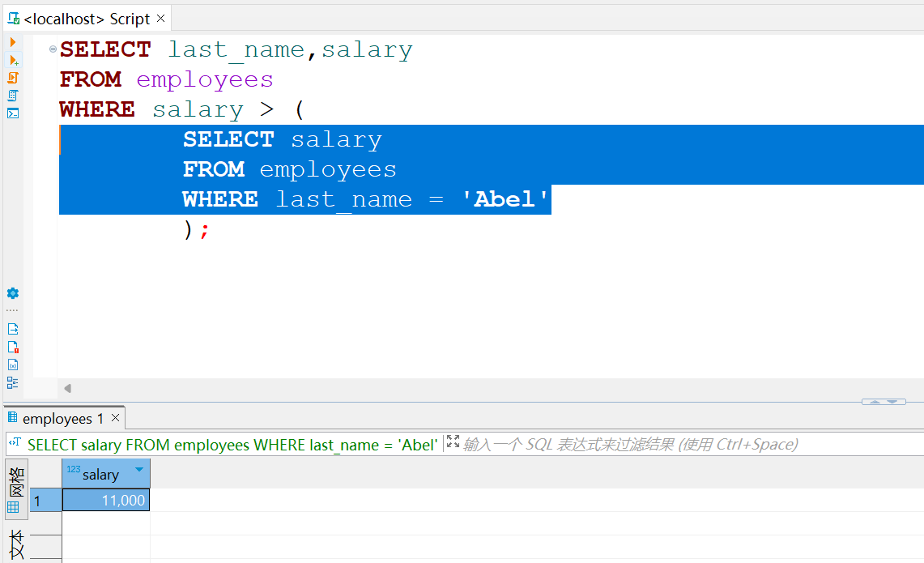Collapse the SELECT statement code fold

click(x=53, y=49)
